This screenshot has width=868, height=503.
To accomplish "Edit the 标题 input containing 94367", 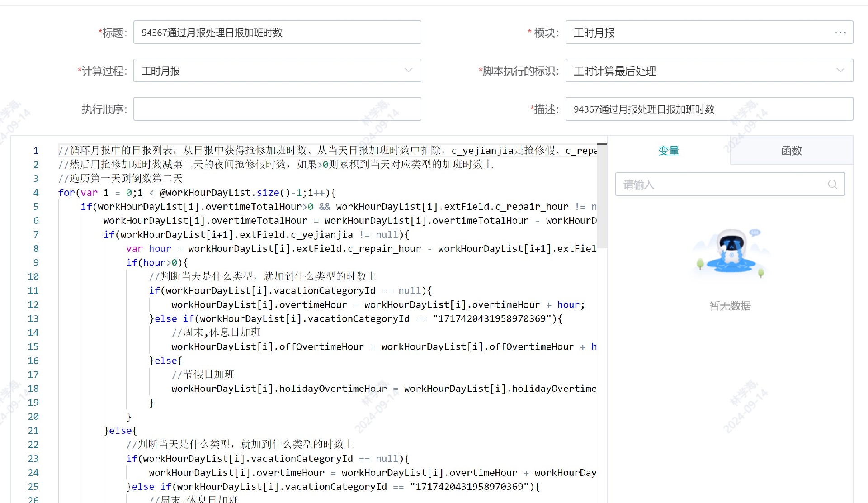I will click(x=277, y=32).
